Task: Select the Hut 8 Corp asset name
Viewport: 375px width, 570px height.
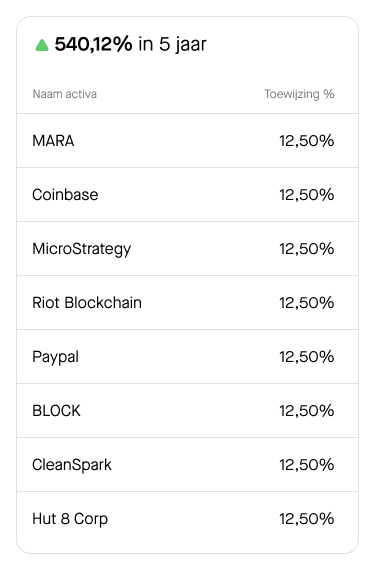Action: click(x=70, y=519)
